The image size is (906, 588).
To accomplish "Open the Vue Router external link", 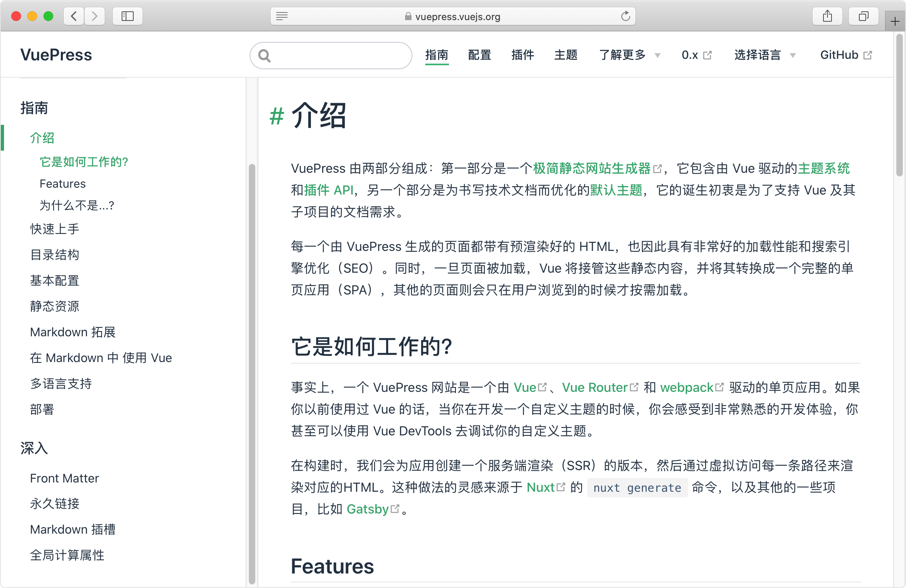I will click(x=600, y=387).
